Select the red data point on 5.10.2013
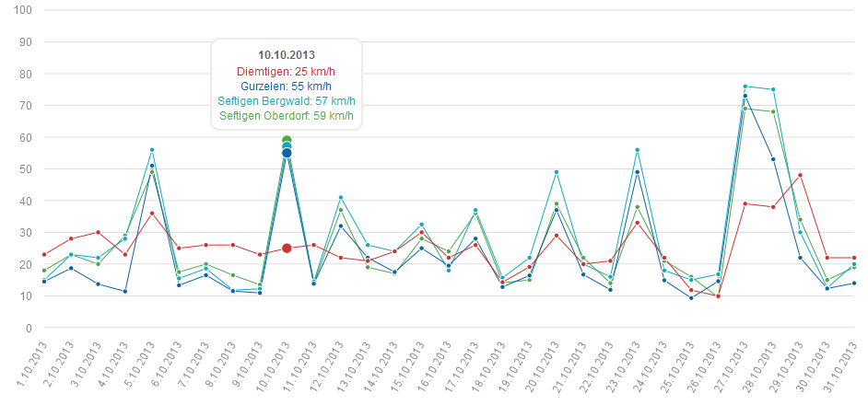The width and height of the screenshot is (868, 405). click(152, 214)
